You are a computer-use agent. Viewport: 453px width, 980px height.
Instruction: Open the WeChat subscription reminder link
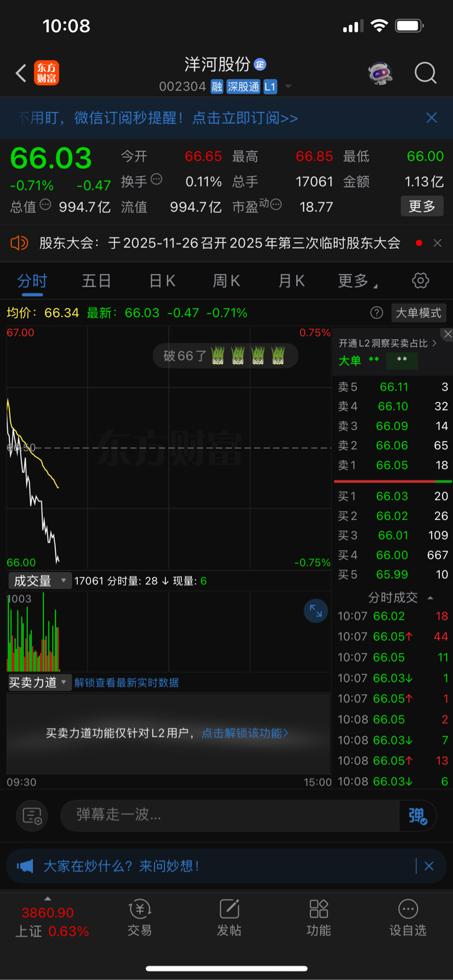click(245, 118)
